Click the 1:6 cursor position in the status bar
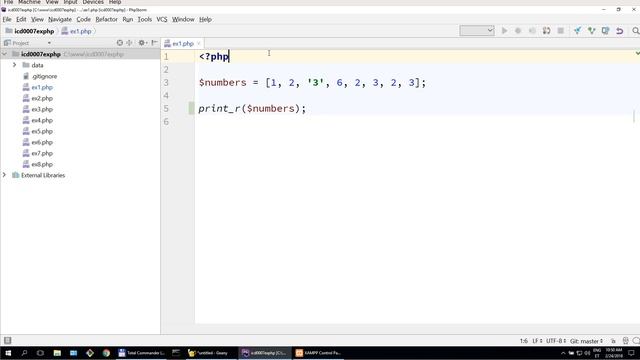 click(x=524, y=341)
